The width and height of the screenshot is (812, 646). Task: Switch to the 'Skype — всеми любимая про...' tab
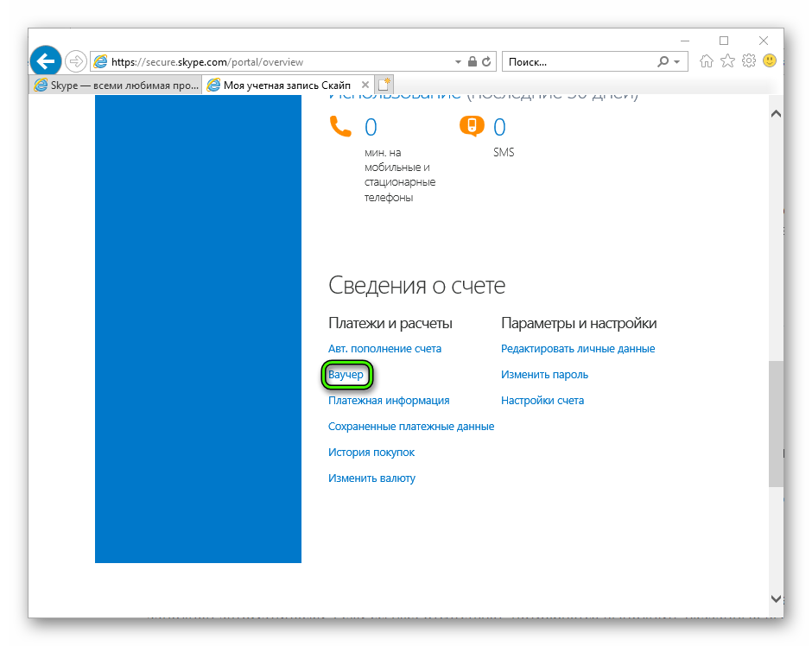point(116,85)
